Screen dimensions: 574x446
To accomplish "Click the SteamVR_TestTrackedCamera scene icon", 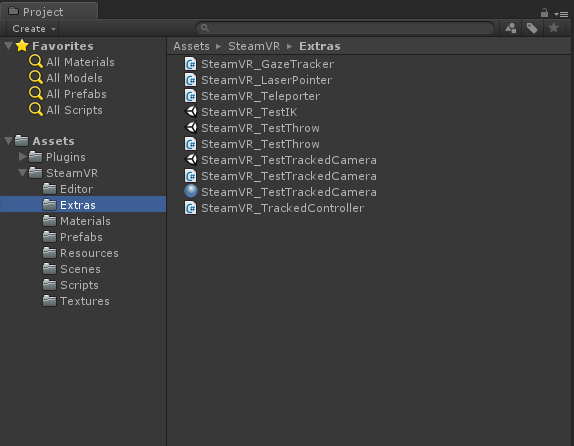I will click(x=191, y=160).
